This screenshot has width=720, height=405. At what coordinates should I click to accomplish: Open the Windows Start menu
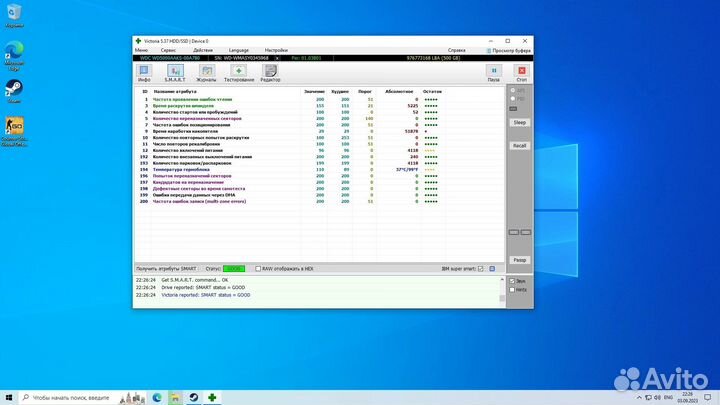pyautogui.click(x=9, y=397)
